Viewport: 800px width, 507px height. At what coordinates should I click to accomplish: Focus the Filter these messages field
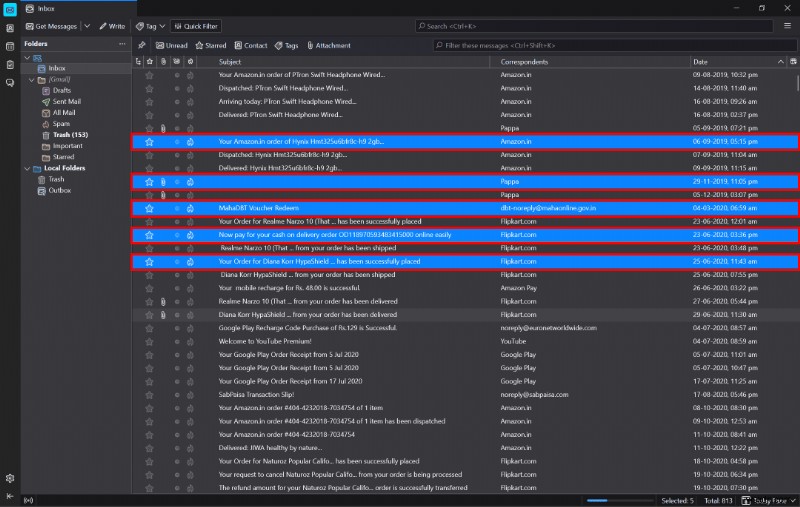tap(614, 45)
